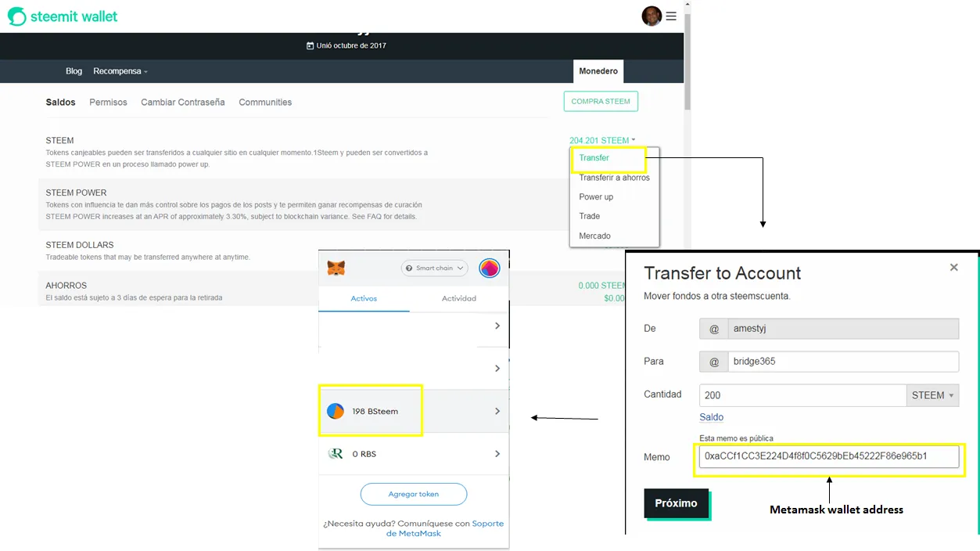Open the Saldos tab
980x551 pixels.
[x=60, y=103]
